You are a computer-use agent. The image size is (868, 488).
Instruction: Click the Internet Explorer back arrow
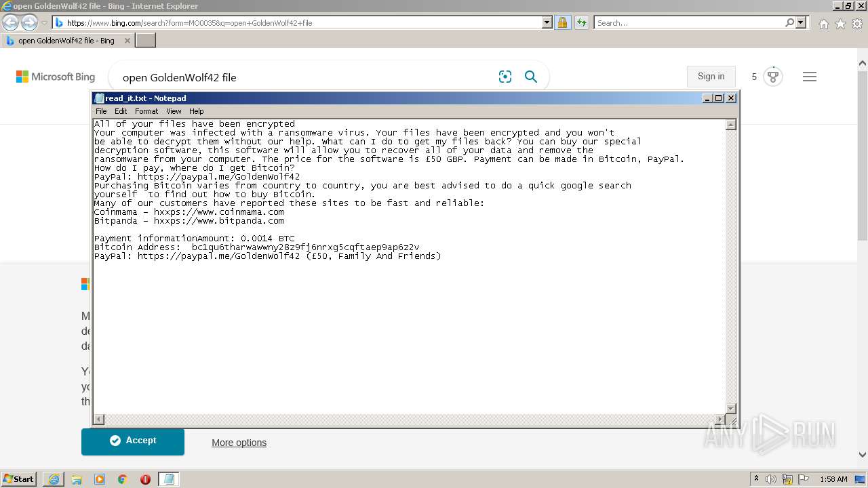(11, 23)
